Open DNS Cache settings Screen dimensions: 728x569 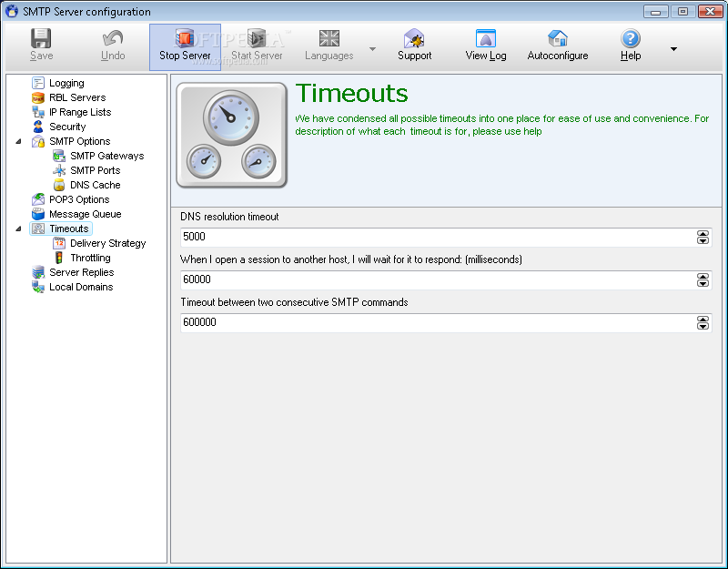96,185
